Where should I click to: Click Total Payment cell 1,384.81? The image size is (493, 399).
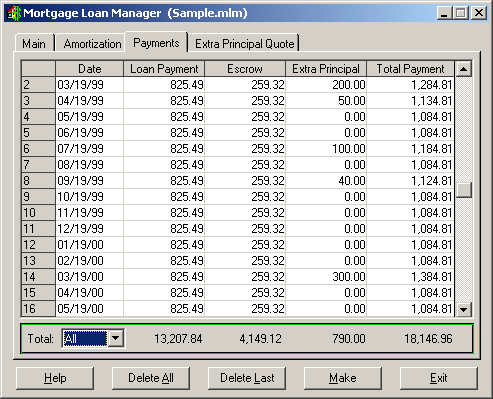click(x=410, y=277)
